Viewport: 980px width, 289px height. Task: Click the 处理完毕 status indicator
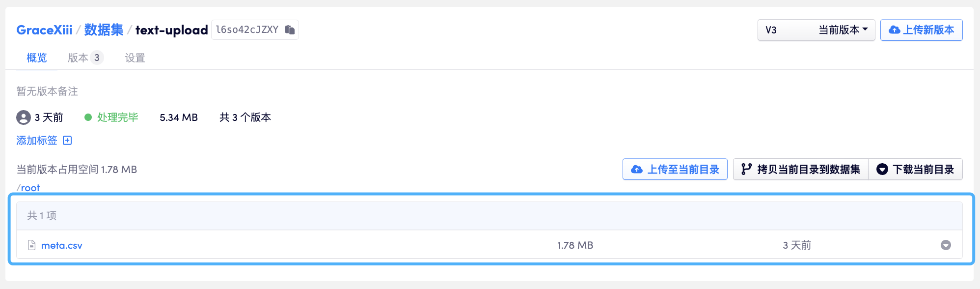[x=111, y=117]
